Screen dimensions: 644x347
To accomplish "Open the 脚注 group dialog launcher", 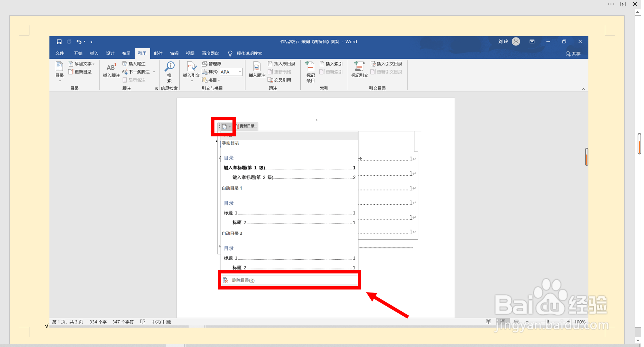I will coord(156,89).
